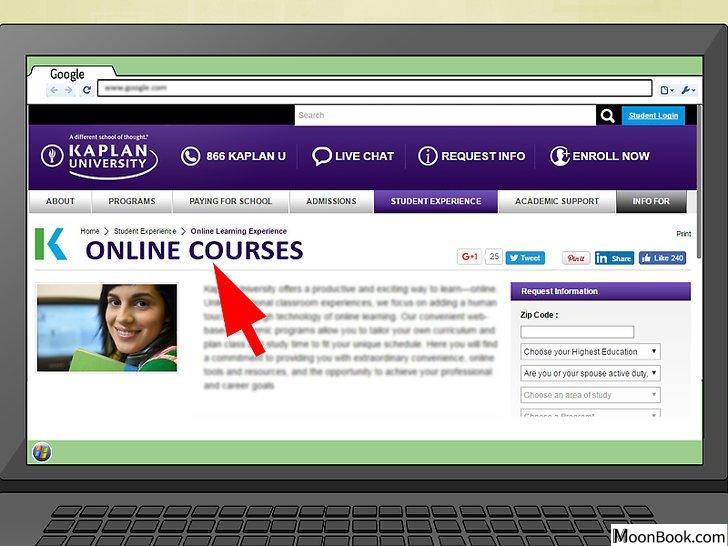Viewport: 728px width, 546px height.
Task: Click the magnifying glass search icon
Action: click(607, 115)
